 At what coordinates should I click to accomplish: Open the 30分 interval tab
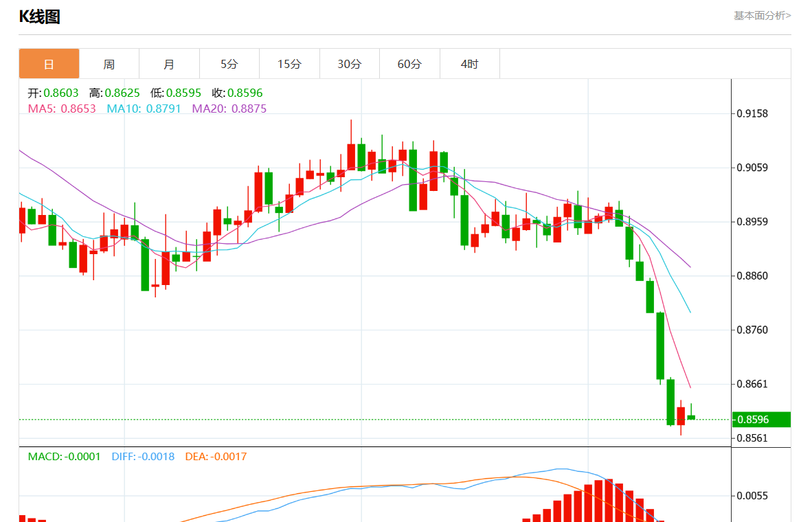[x=350, y=64]
